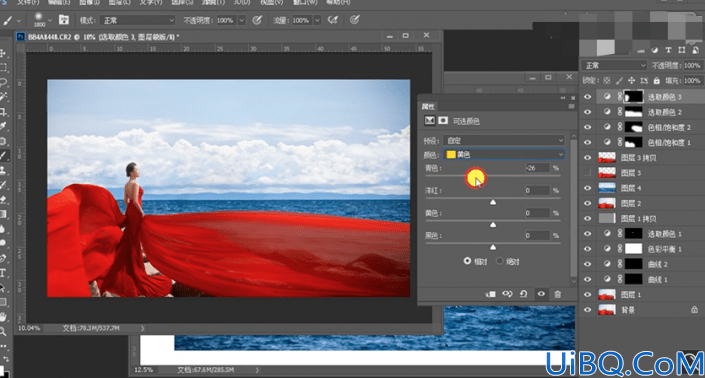Viewport: 705px width, 378px height.
Task: Select the Magic Wand tool
Action: 3,97
